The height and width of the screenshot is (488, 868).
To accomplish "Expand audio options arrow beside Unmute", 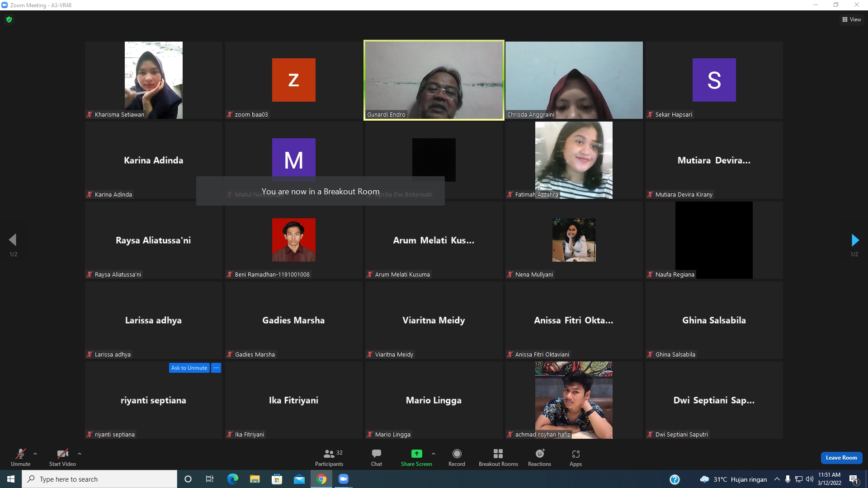I will (x=35, y=454).
